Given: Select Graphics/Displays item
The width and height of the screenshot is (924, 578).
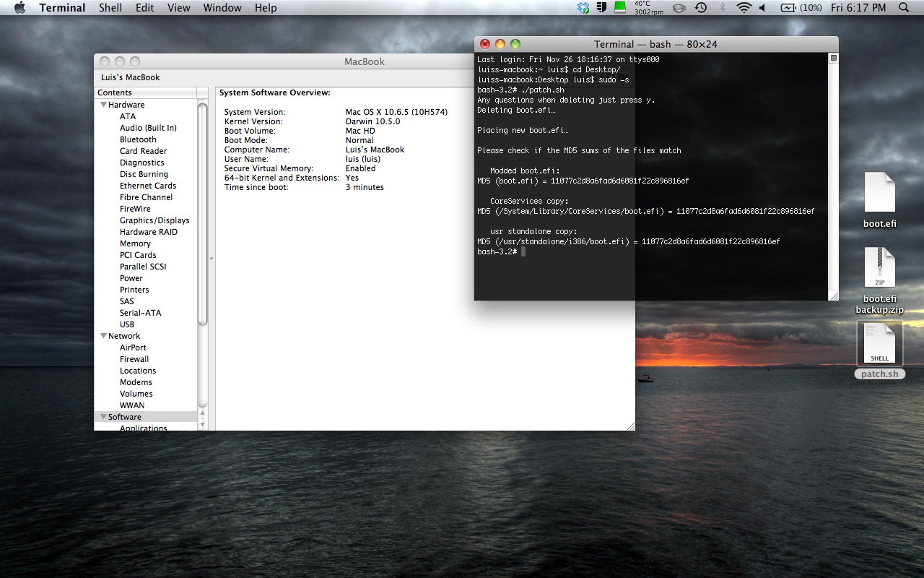Looking at the screenshot, I should 154,220.
